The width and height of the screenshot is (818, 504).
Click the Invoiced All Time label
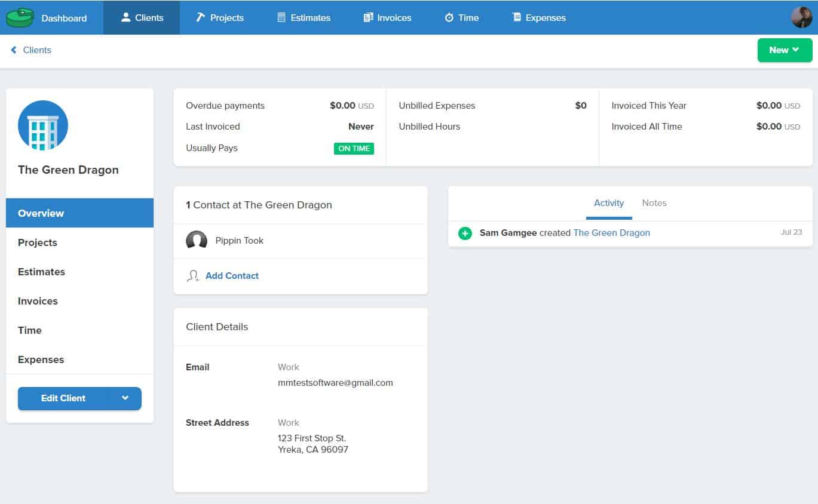tap(647, 127)
